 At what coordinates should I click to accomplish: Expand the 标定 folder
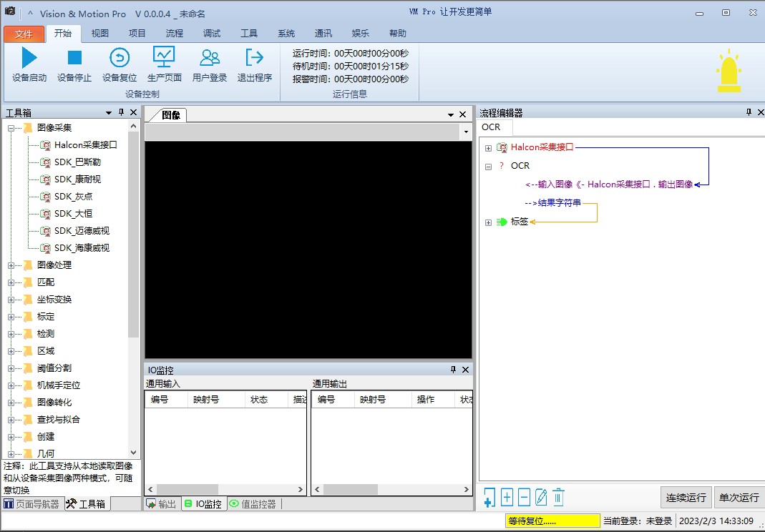click(11, 317)
